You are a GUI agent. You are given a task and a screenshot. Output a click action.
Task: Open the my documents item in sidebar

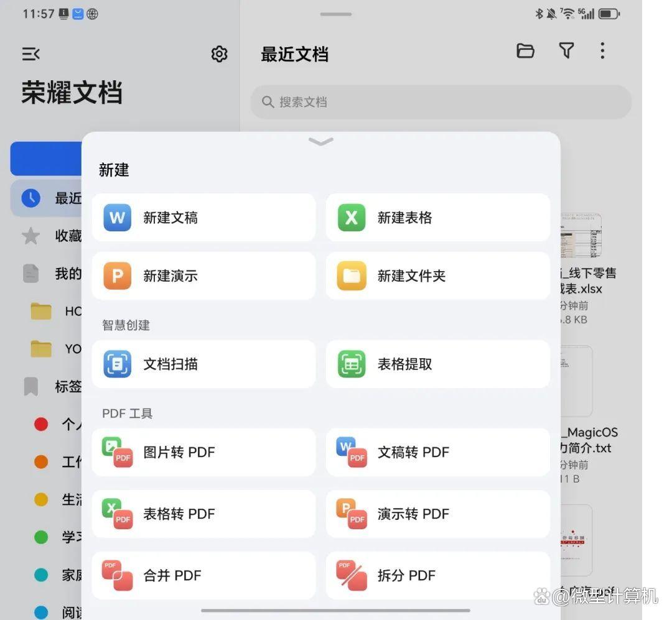(x=46, y=274)
